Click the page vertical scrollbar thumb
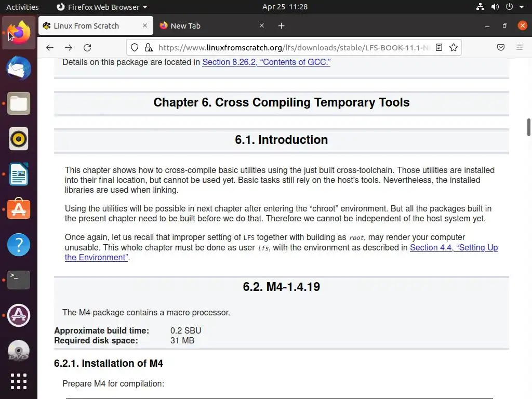 528,127
